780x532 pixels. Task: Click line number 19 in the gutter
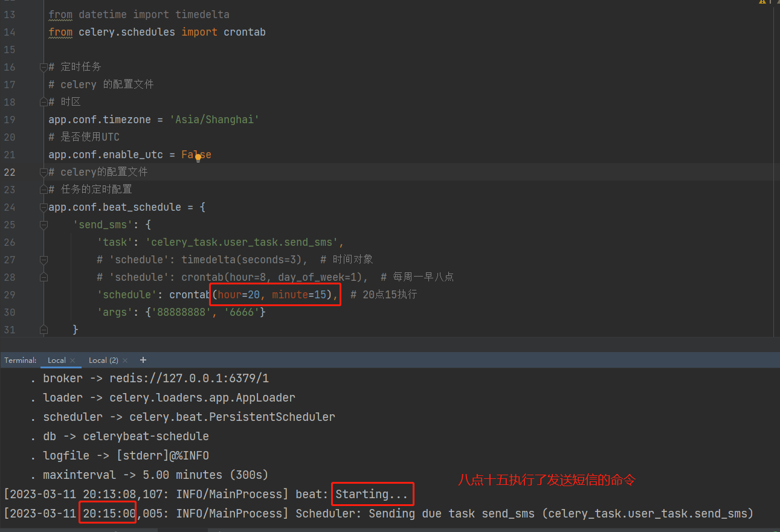coord(10,120)
